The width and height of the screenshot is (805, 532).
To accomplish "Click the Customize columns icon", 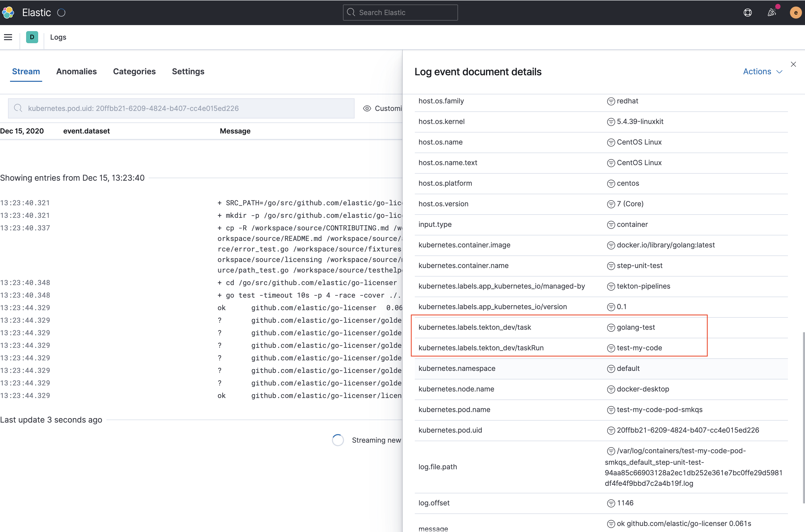I will click(367, 108).
